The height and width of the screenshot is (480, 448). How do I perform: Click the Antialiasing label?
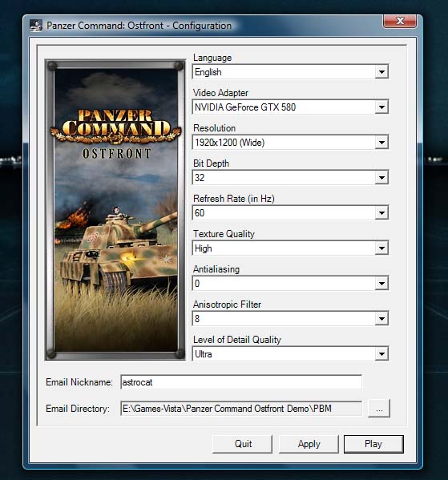[216, 269]
